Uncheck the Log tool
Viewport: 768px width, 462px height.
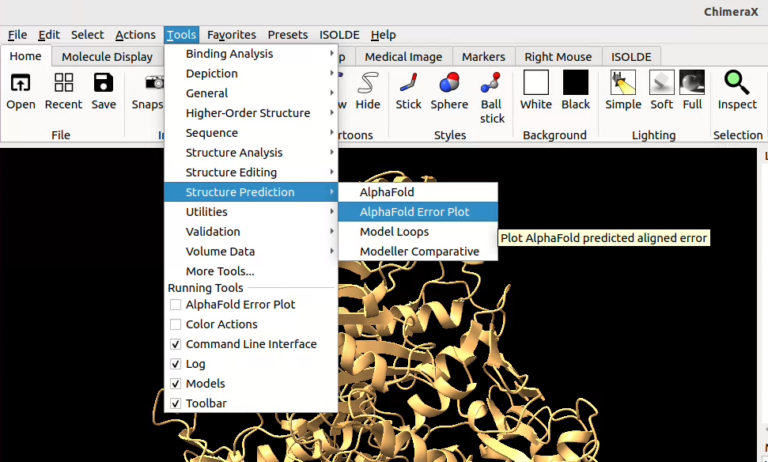[175, 364]
